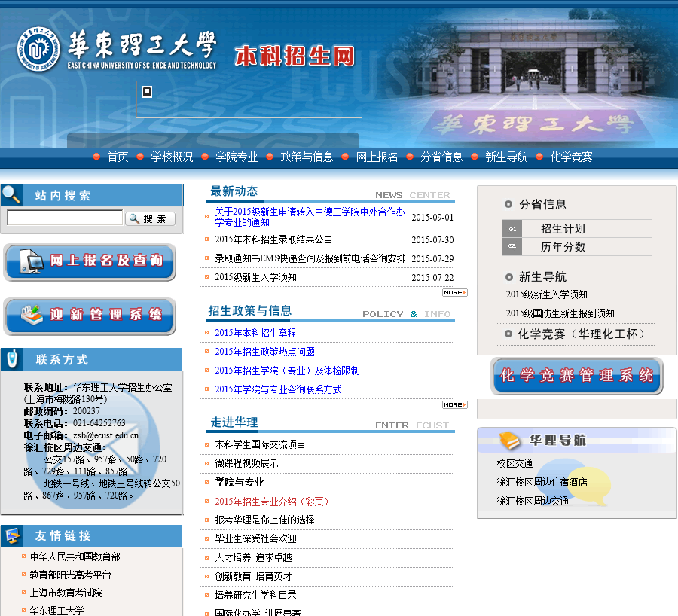Image resolution: width=678 pixels, height=616 pixels.
Task: Open 教育部阳光高考平台 link
Action: [x=71, y=575]
